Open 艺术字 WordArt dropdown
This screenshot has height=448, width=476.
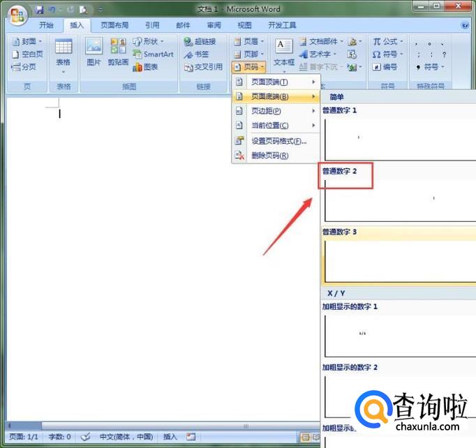pos(318,54)
